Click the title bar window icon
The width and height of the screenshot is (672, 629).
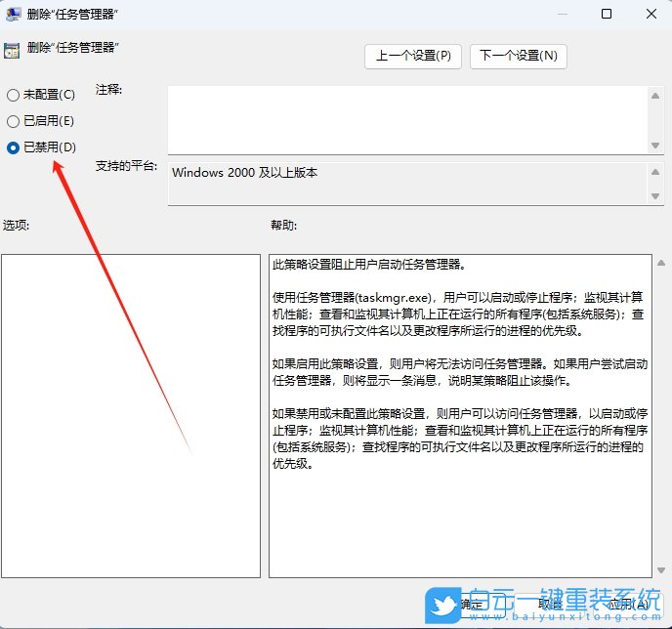coord(14,14)
